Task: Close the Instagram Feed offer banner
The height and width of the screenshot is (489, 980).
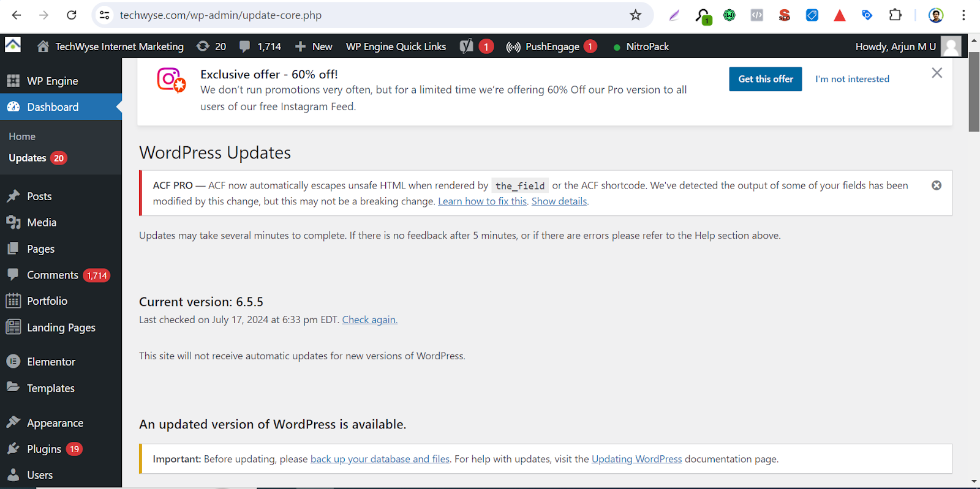Action: (x=937, y=73)
